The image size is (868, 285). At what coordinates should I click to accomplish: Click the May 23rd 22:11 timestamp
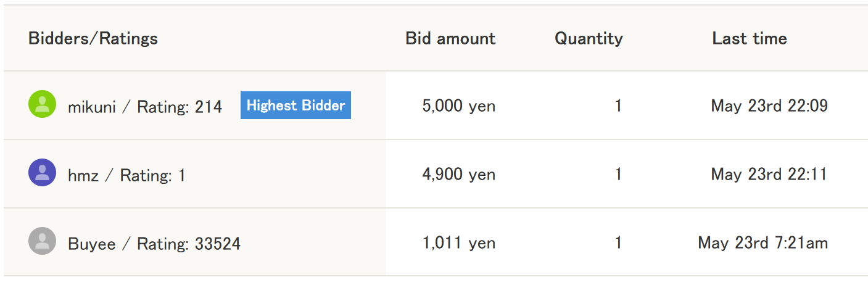coord(769,175)
